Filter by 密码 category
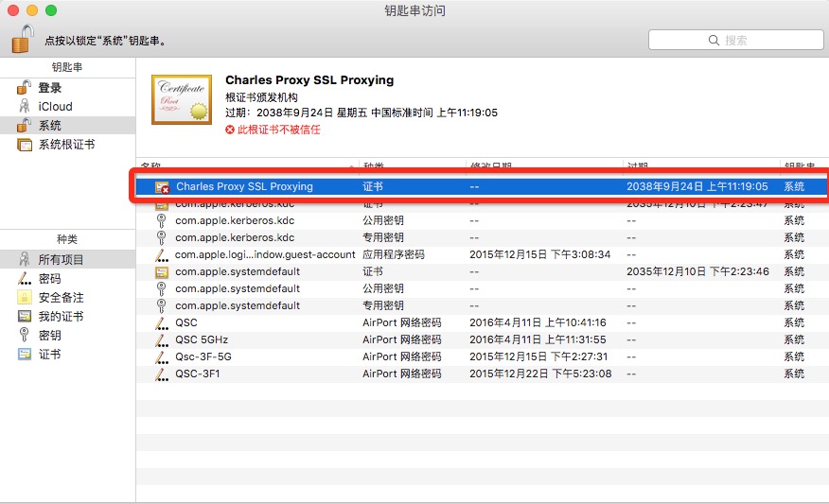The width and height of the screenshot is (829, 504). point(68,278)
